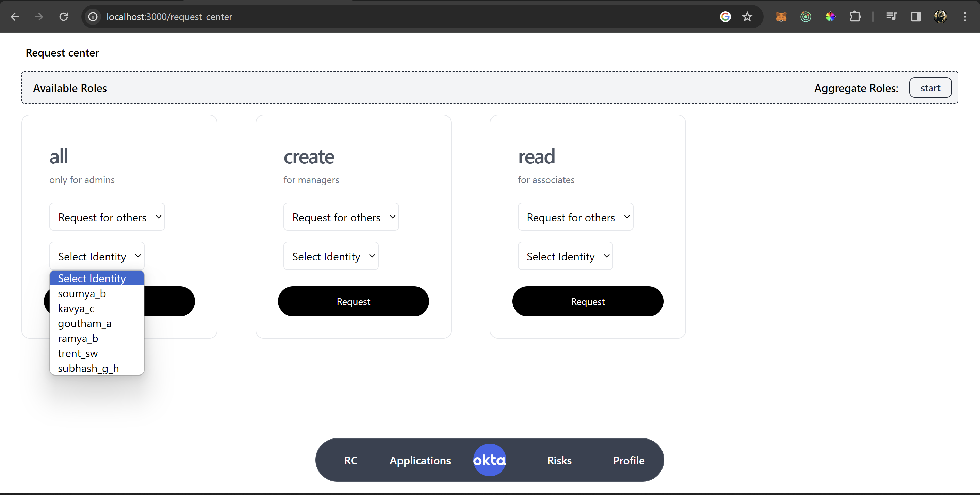Reload the current page
Image resolution: width=980 pixels, height=495 pixels.
(x=64, y=16)
